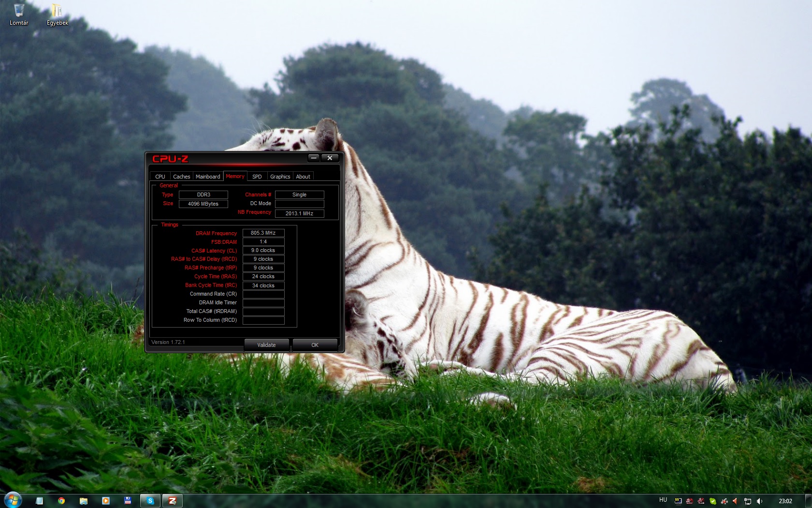Open the monitor tray icon showing 99

coord(678,501)
